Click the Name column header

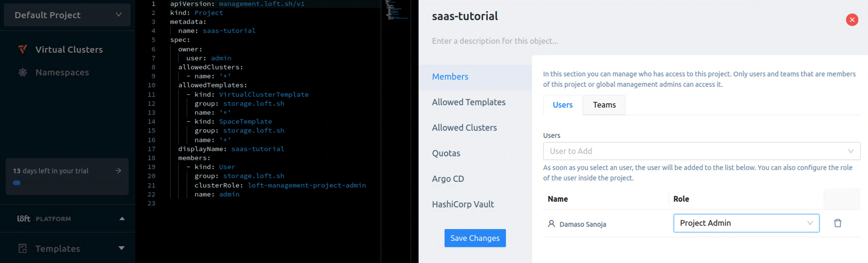[x=558, y=199]
